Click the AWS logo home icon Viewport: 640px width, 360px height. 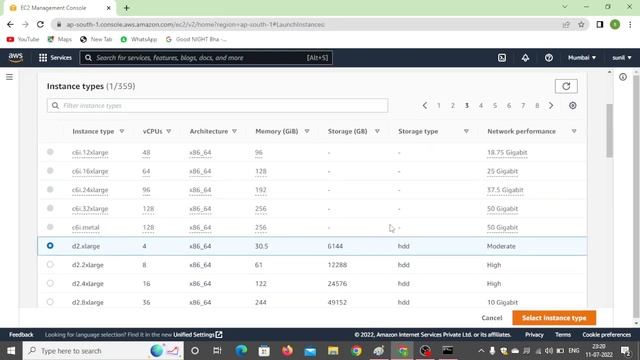16,58
